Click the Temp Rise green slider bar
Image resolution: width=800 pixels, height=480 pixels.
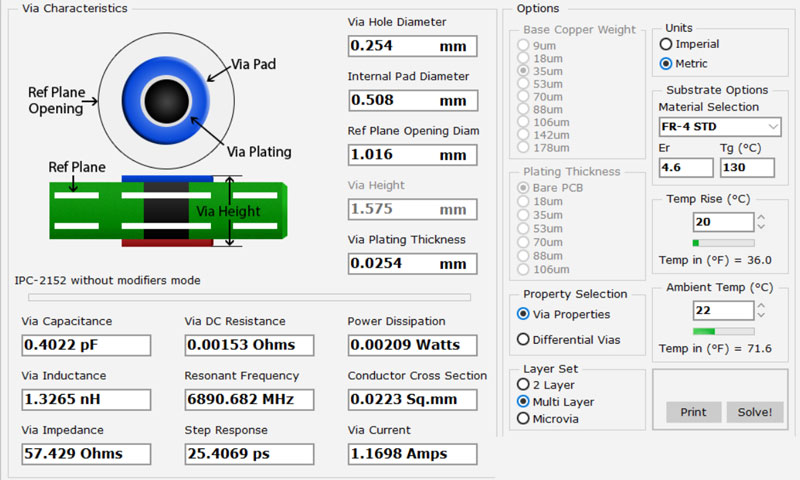[x=723, y=243]
